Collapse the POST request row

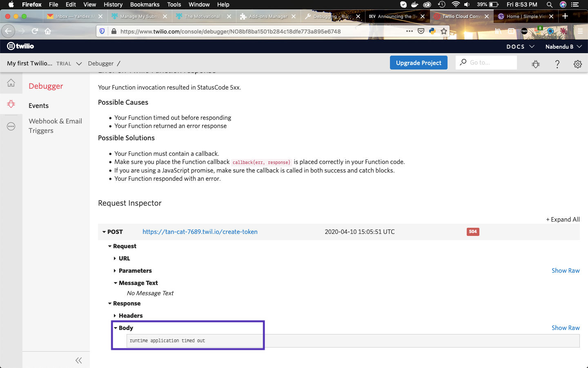[x=104, y=232]
